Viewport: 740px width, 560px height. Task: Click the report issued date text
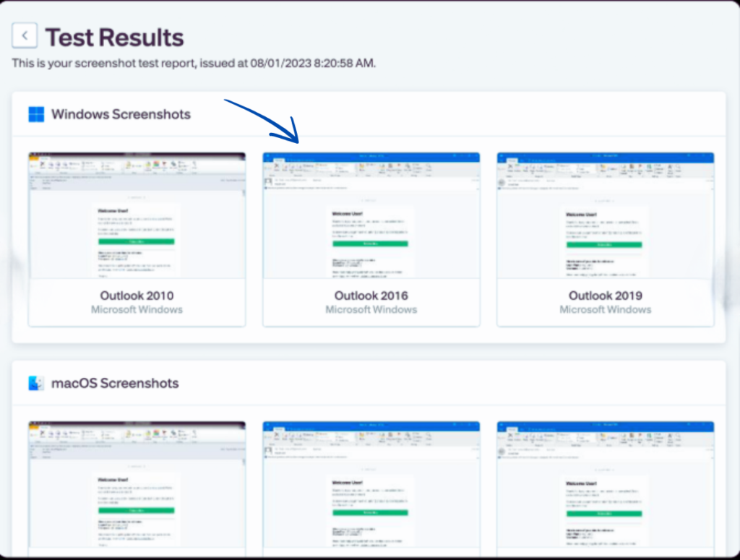coord(194,63)
